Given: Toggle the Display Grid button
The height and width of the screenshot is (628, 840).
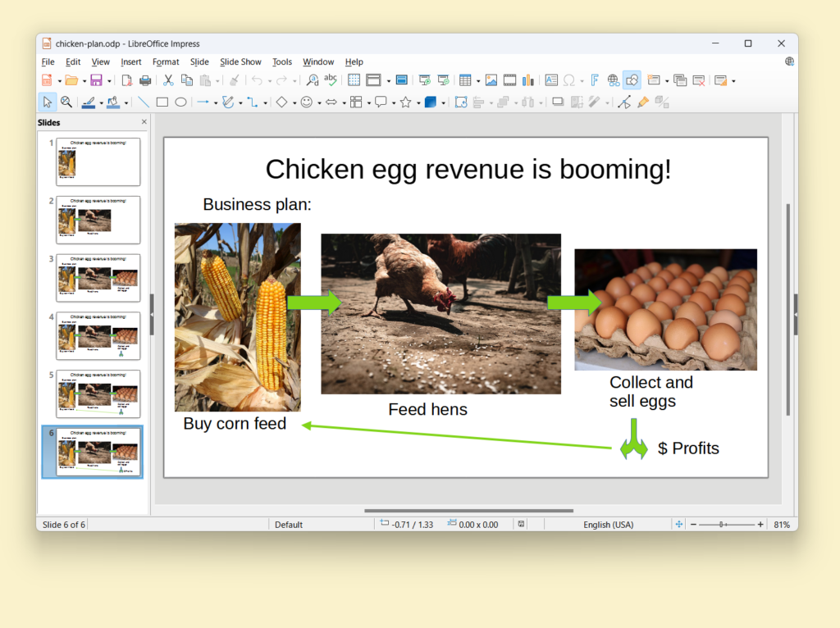Looking at the screenshot, I should tap(354, 80).
